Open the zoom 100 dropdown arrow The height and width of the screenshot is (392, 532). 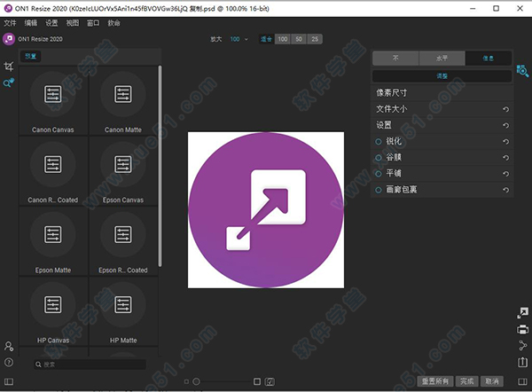pos(246,39)
